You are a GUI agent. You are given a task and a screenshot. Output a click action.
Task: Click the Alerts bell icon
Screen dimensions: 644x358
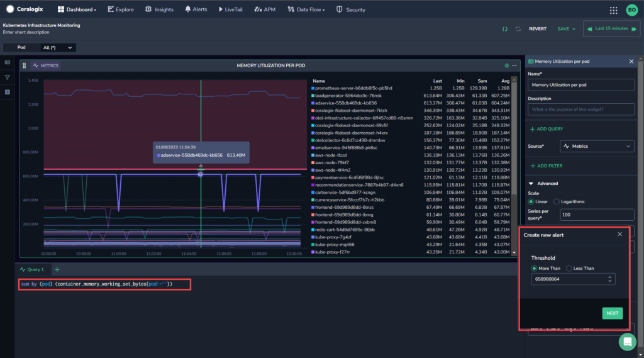point(187,9)
